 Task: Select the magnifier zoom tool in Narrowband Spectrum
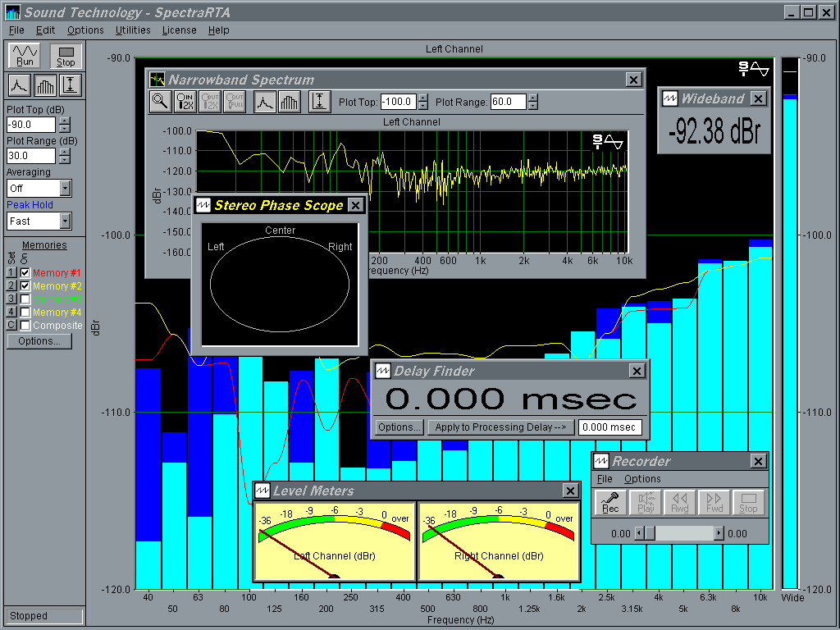pyautogui.click(x=160, y=101)
